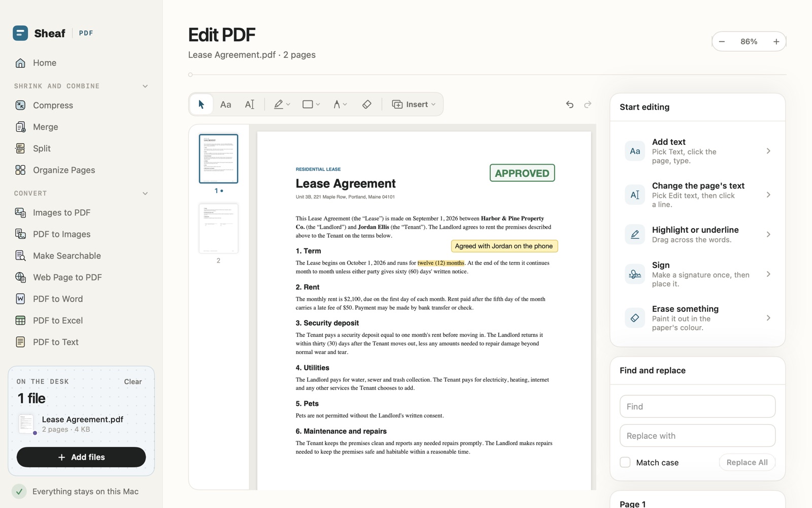Activate the eraser tool in toolbar
This screenshot has height=508, width=812.
(x=367, y=104)
